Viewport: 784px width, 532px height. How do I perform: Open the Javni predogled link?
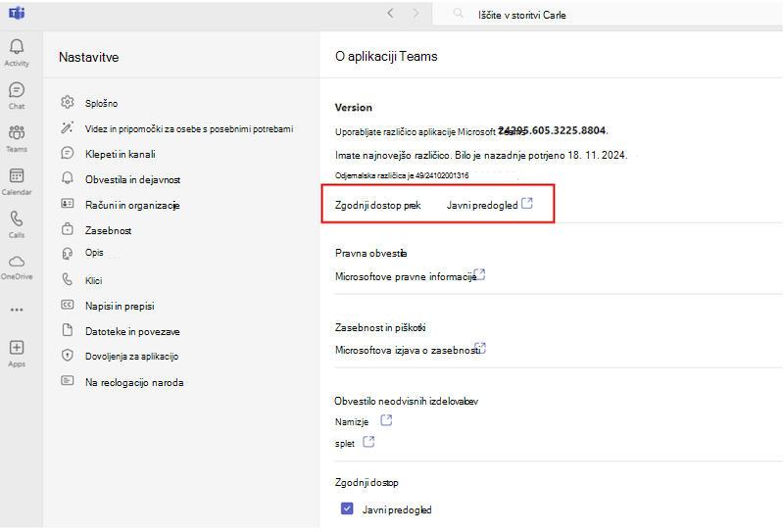(x=482, y=205)
